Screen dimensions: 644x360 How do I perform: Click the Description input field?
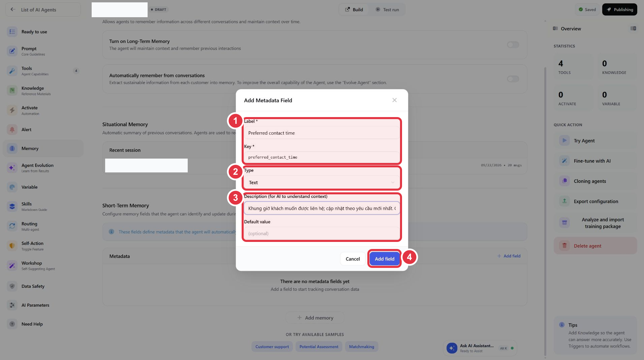pyautogui.click(x=322, y=208)
